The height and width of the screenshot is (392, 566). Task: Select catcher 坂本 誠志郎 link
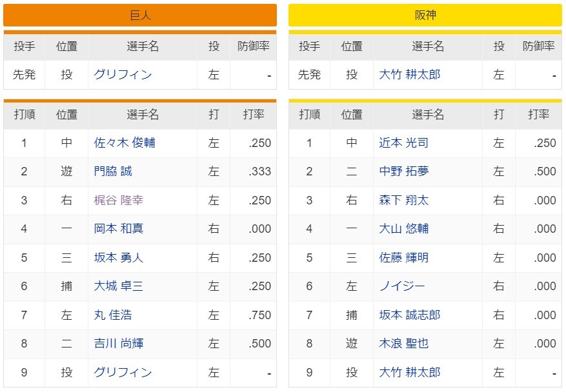[409, 315]
